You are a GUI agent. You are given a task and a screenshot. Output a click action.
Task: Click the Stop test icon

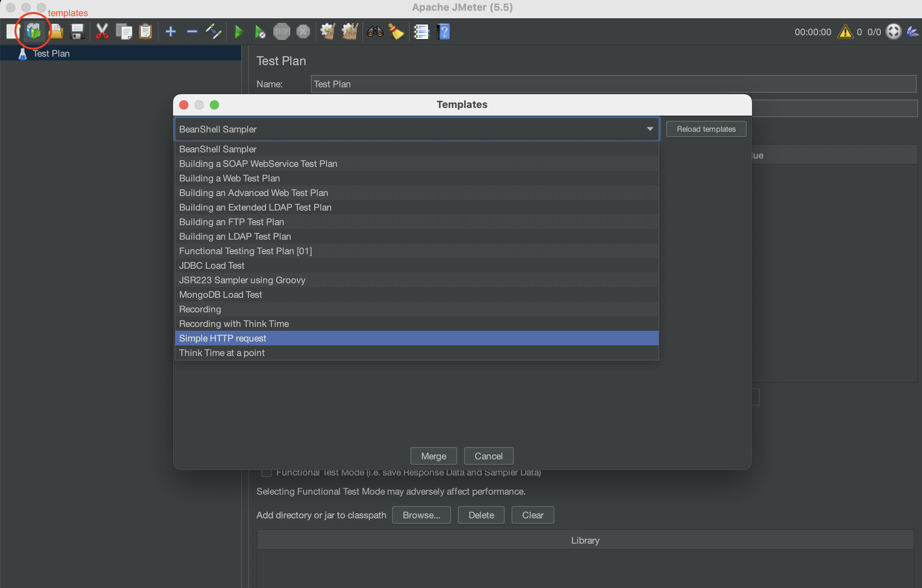(x=282, y=31)
